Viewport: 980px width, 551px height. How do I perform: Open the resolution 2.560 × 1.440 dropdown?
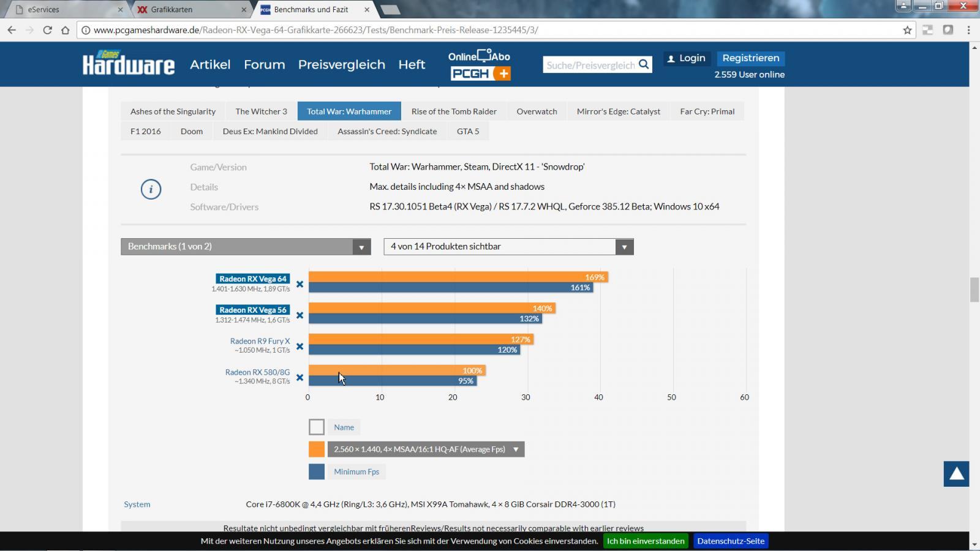click(x=426, y=449)
